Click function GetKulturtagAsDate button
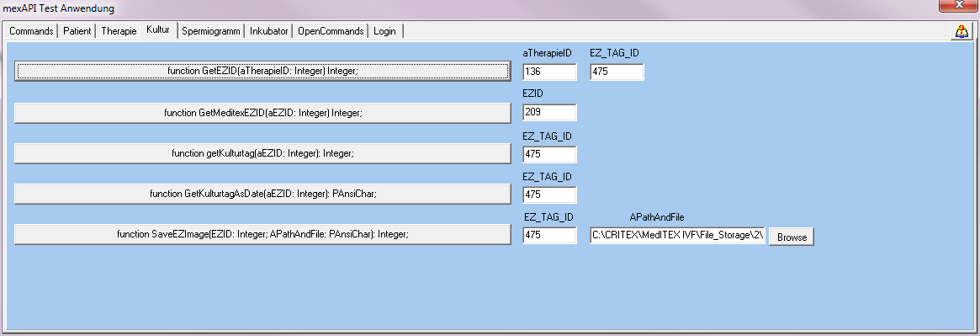This screenshot has width=980, height=336. 262,194
